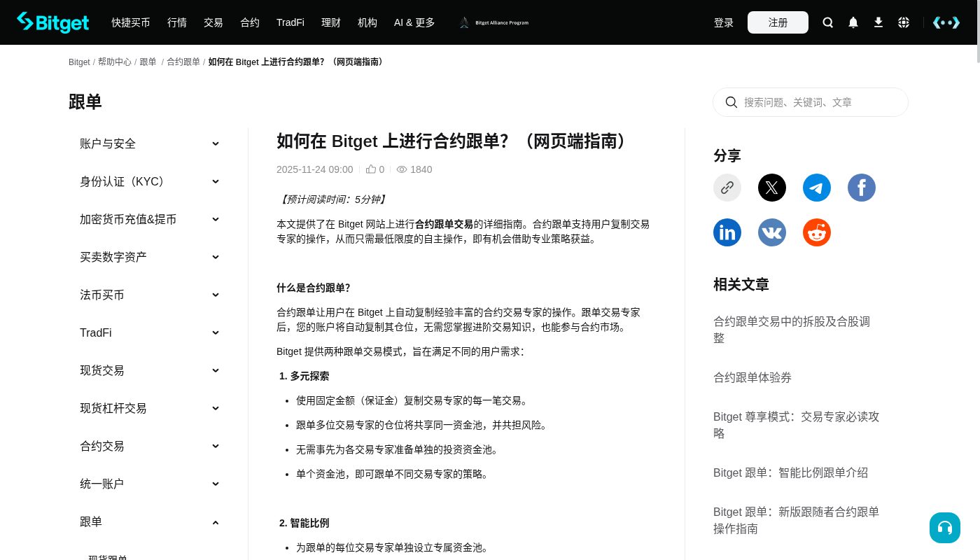Expand 现货交易 section
The height and width of the screenshot is (560, 980).
(x=150, y=370)
